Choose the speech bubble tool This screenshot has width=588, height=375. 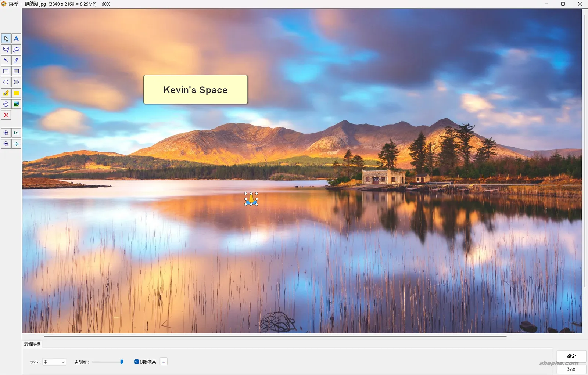[6, 49]
